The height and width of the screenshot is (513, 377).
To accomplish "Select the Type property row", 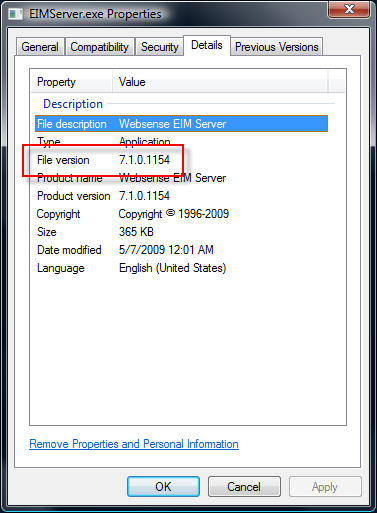I will point(181,142).
